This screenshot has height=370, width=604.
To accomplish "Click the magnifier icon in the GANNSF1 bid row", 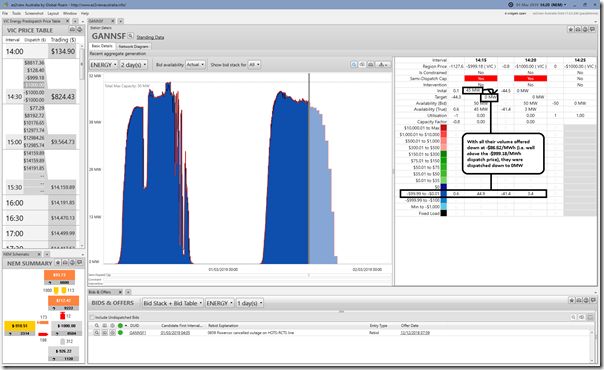I will pos(97,333).
